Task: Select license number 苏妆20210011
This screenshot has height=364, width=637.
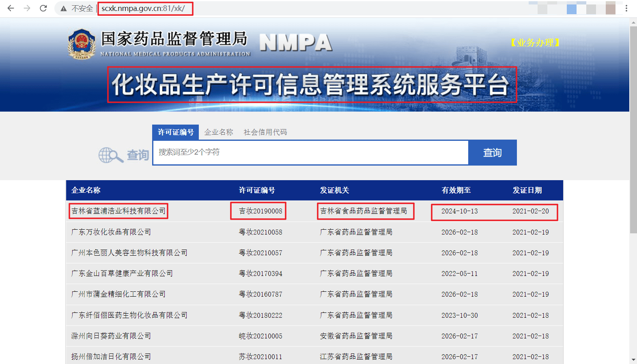Action: click(260, 357)
